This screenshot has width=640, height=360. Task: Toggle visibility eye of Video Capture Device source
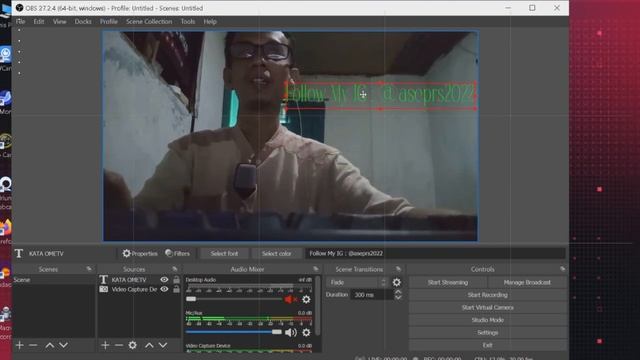pyautogui.click(x=164, y=289)
